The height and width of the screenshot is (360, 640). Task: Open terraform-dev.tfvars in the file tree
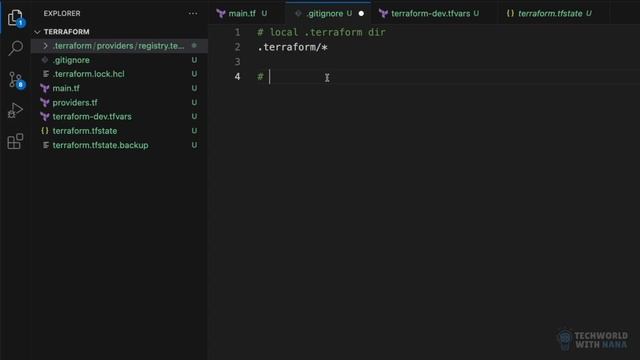pyautogui.click(x=92, y=116)
